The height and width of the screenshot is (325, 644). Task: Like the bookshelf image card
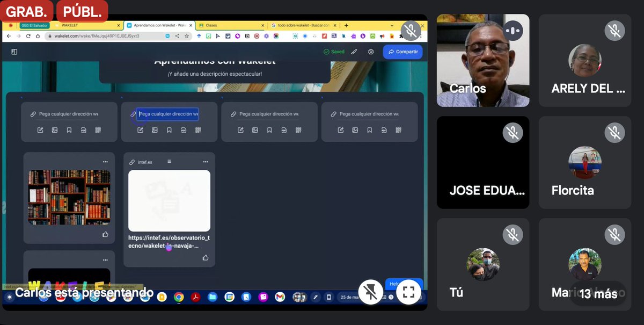(x=105, y=234)
